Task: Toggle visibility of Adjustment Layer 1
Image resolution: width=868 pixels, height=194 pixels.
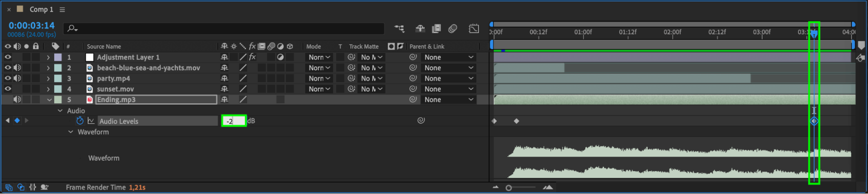Action: point(8,57)
